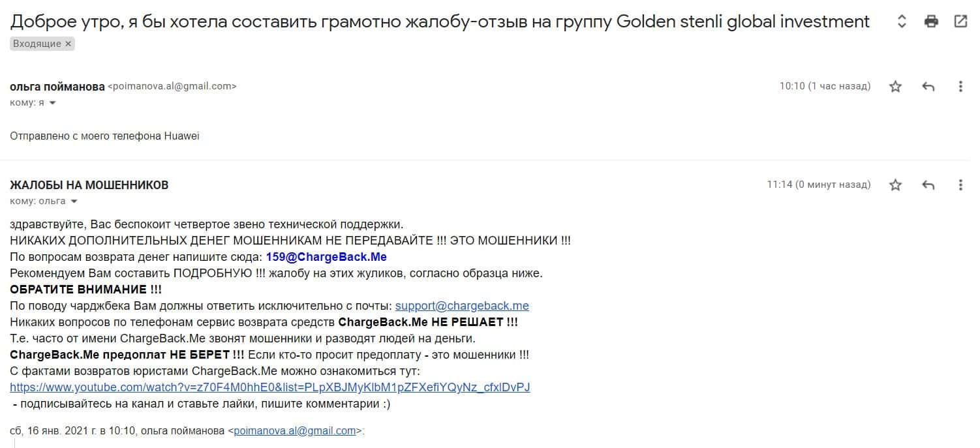
Task: Open more options for 10:10 message
Action: 960,87
